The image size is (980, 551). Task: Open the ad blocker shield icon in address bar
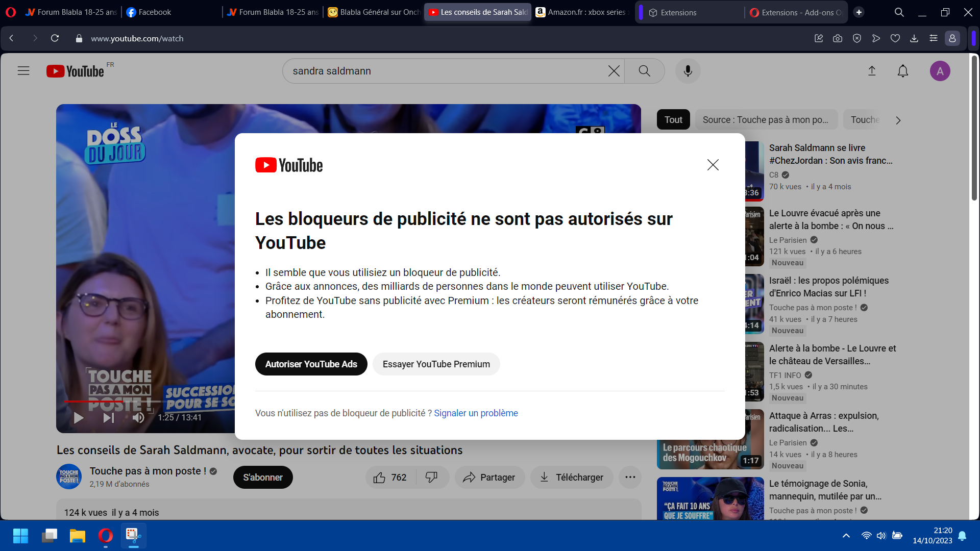coord(857,38)
